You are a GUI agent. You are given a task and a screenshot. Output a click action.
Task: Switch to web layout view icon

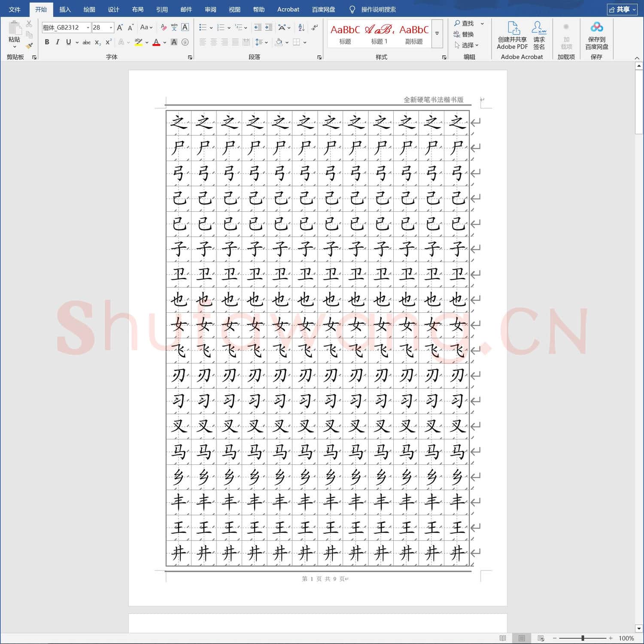(541, 638)
